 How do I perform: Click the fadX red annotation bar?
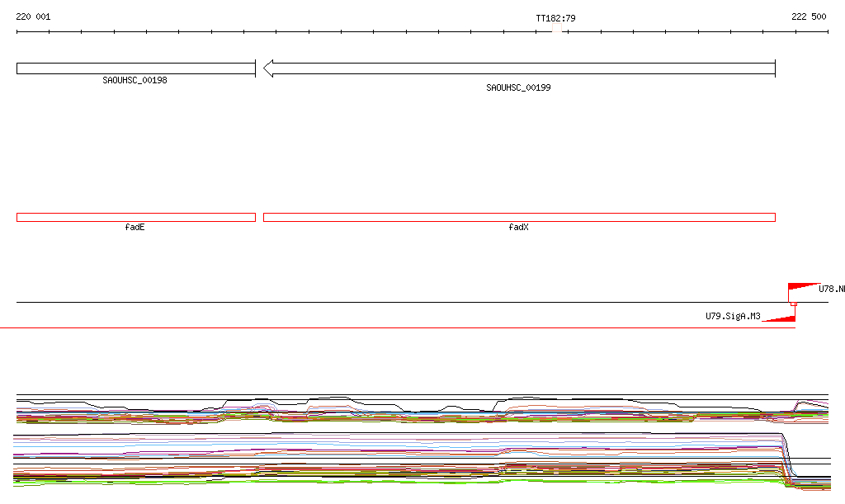pyautogui.click(x=519, y=218)
